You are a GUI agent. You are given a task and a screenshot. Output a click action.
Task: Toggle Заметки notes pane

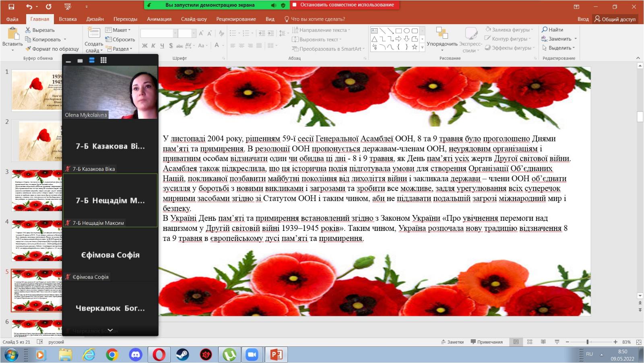452,342
